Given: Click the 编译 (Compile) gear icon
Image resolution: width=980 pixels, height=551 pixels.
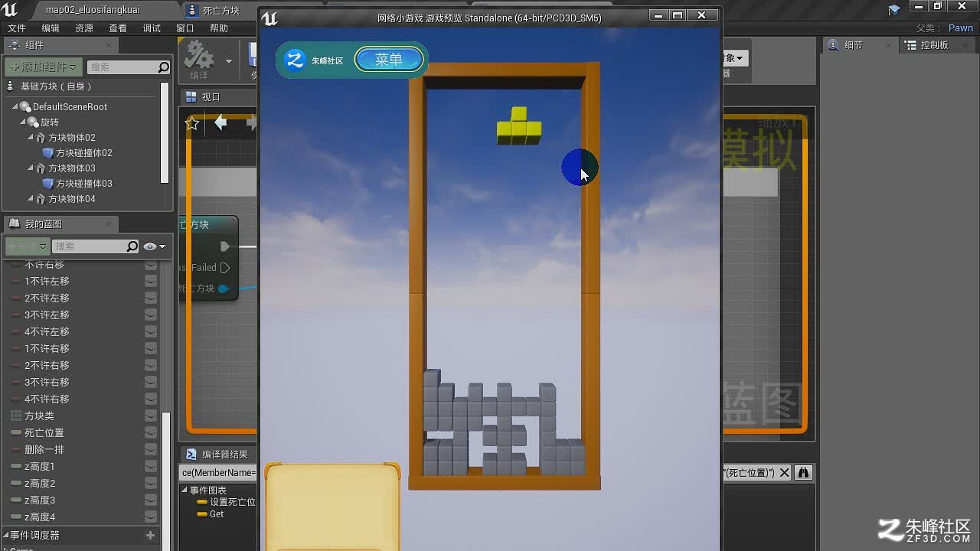Looking at the screenshot, I should [199, 56].
